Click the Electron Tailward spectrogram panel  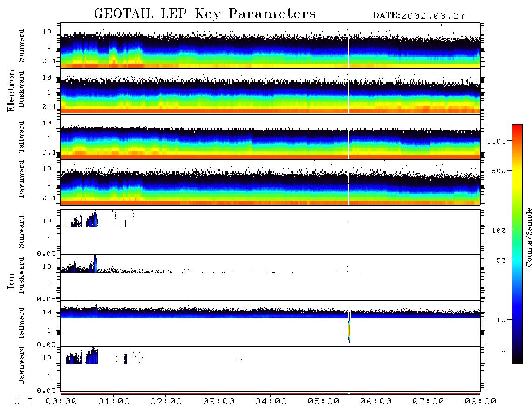click(270, 137)
